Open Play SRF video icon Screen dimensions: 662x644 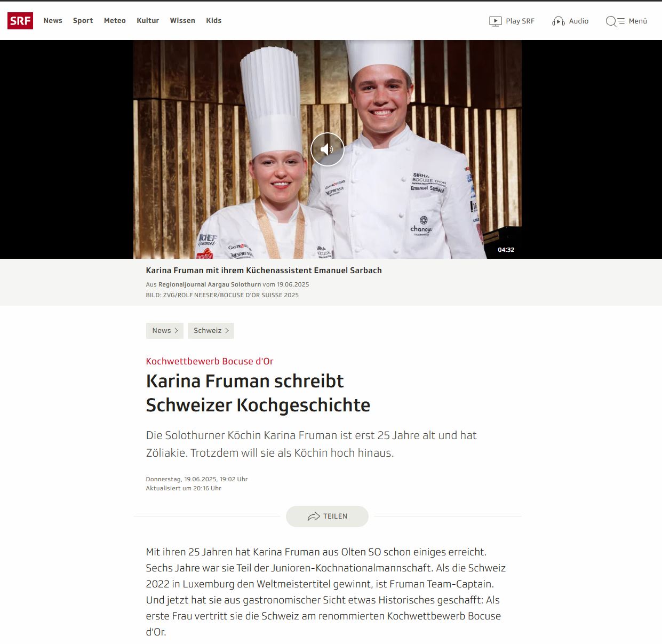click(496, 21)
